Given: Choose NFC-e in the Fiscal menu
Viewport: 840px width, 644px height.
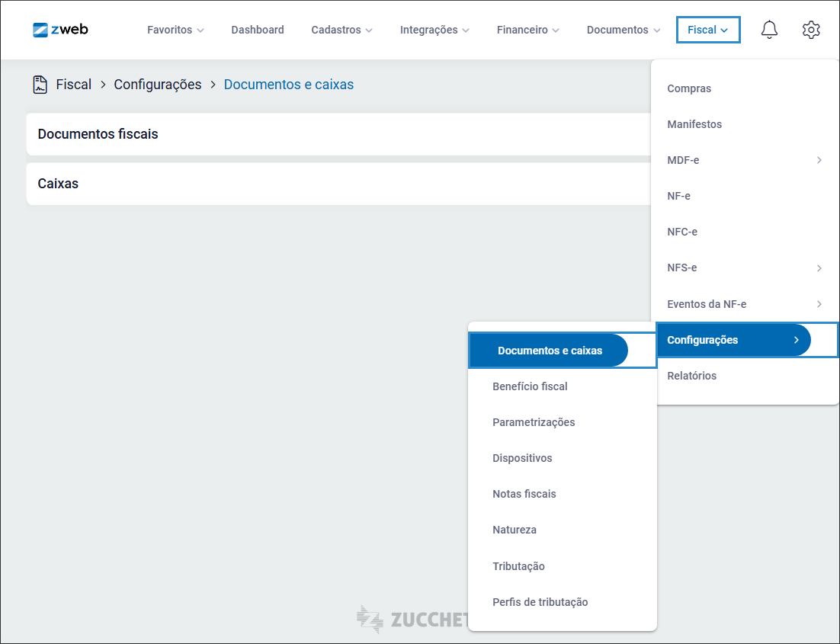Looking at the screenshot, I should click(745, 232).
